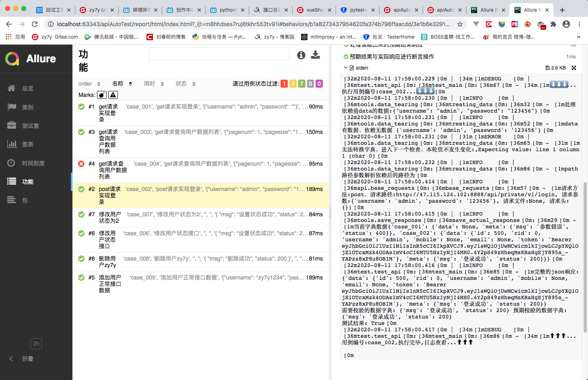
Task: Toggle broken status filter in orange
Action: (x=293, y=84)
